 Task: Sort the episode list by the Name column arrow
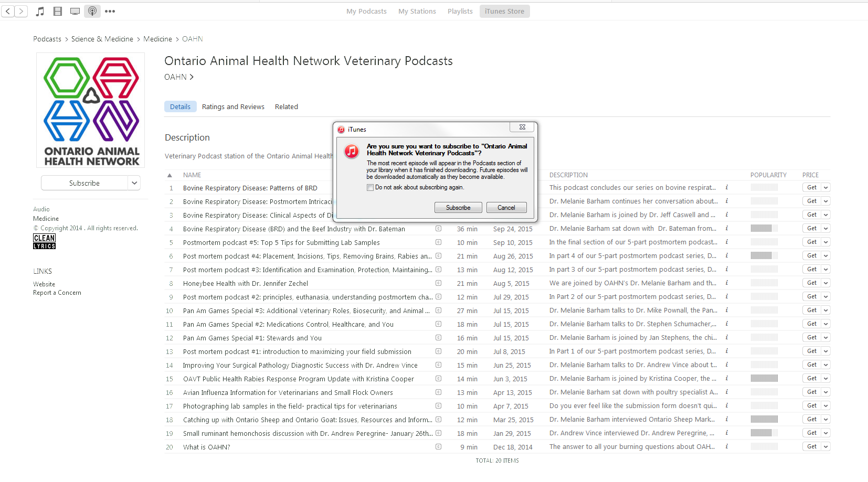(x=170, y=175)
